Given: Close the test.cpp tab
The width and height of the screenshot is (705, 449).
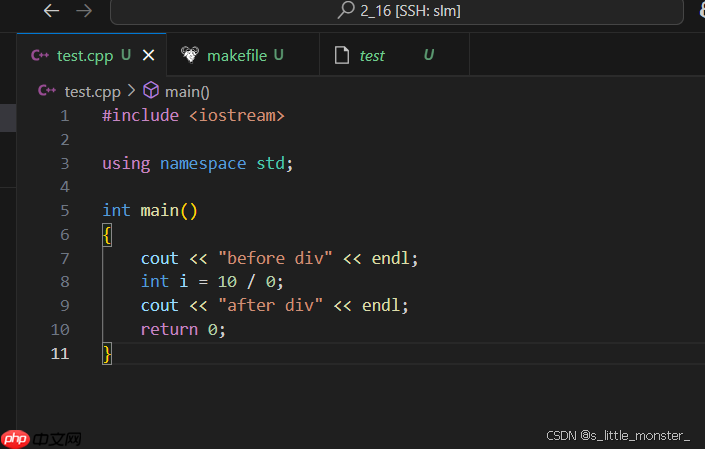Looking at the screenshot, I should tap(148, 55).
